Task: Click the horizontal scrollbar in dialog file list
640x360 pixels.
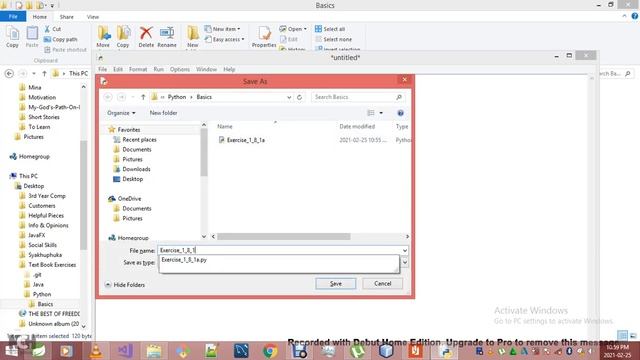Action: click(x=284, y=237)
